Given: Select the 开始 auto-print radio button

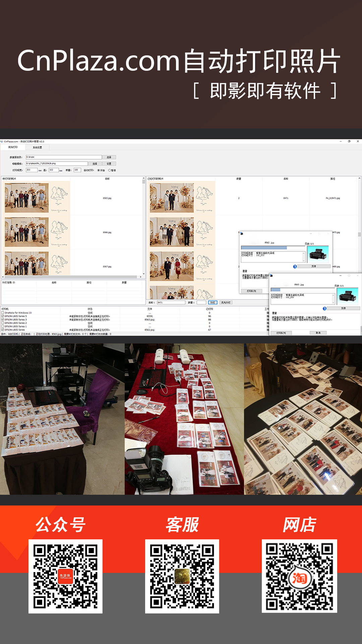Looking at the screenshot, I should 99,170.
